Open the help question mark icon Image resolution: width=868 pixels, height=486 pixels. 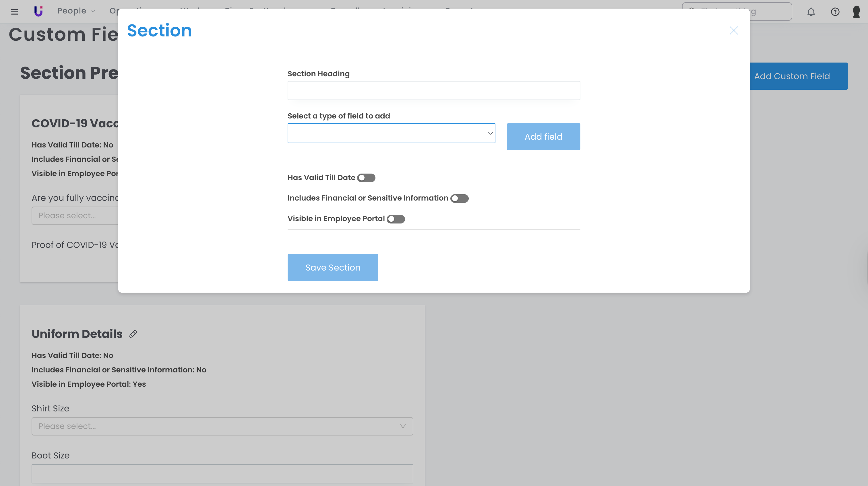pos(835,12)
